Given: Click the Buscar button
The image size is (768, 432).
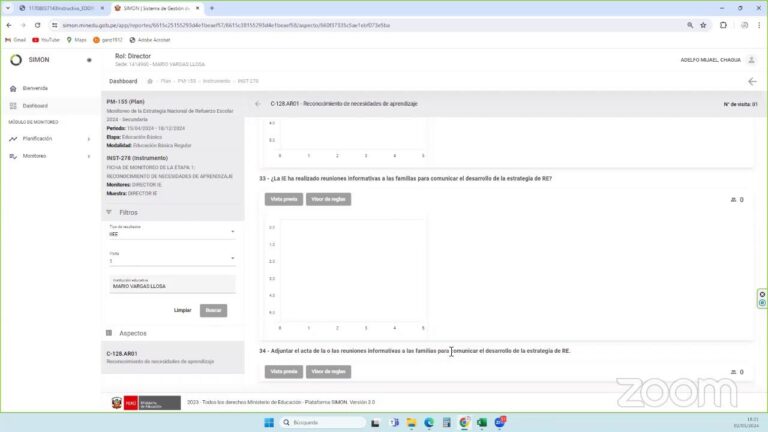Looking at the screenshot, I should pos(213,311).
